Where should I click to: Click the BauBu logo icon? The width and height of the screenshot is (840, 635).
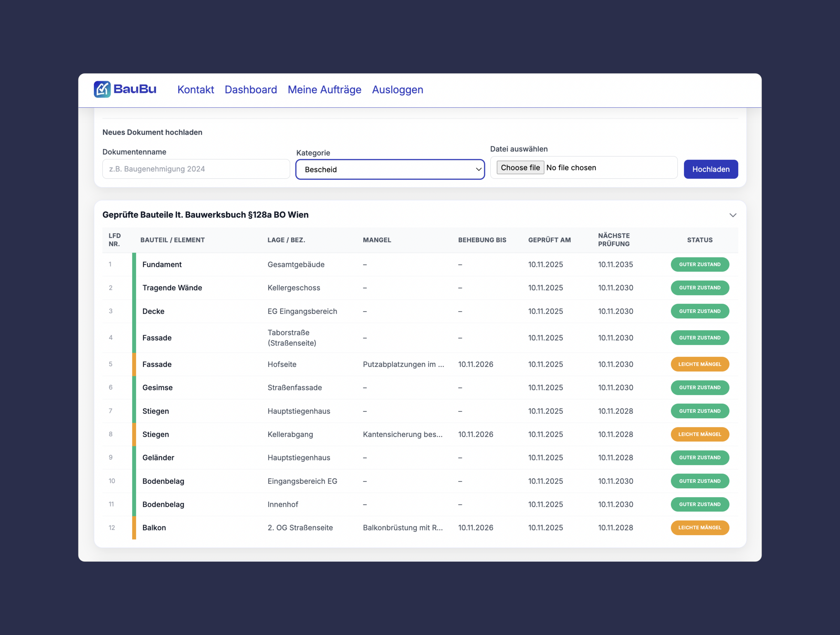(102, 89)
